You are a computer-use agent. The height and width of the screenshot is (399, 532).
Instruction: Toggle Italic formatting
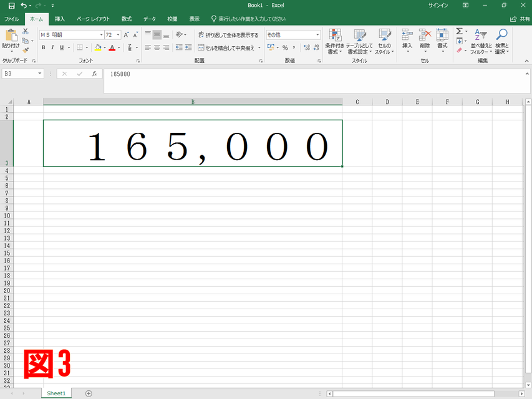click(x=52, y=47)
